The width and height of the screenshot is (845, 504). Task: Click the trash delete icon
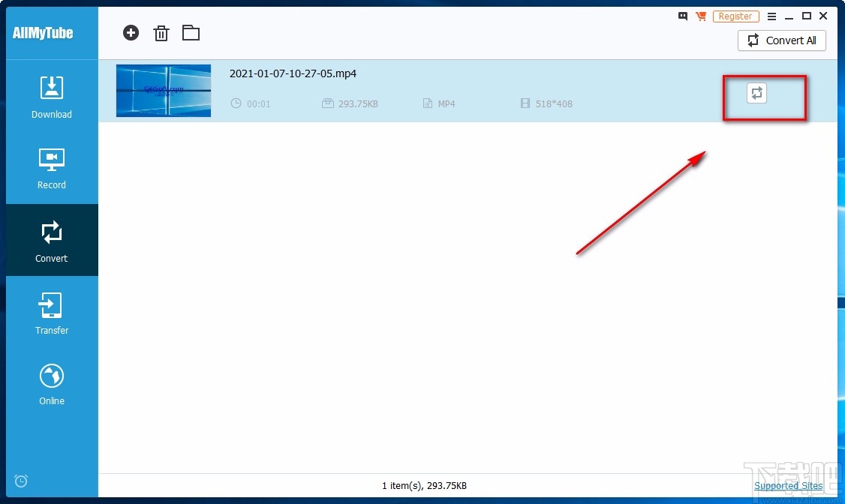161,33
